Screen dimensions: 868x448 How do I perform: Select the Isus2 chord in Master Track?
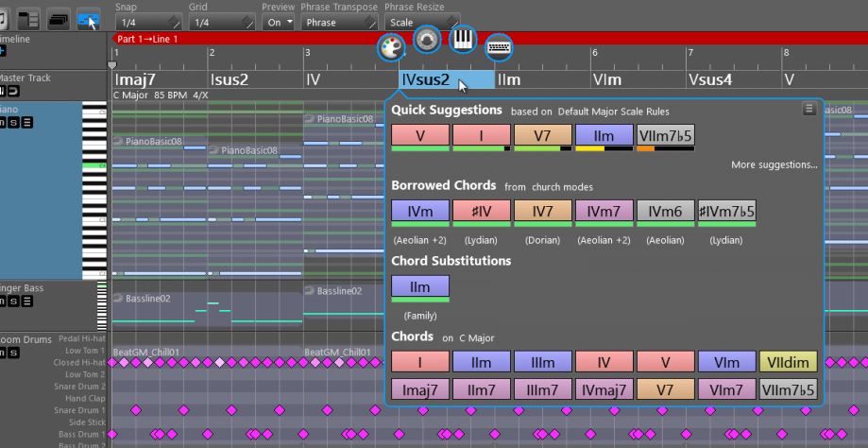coord(255,79)
